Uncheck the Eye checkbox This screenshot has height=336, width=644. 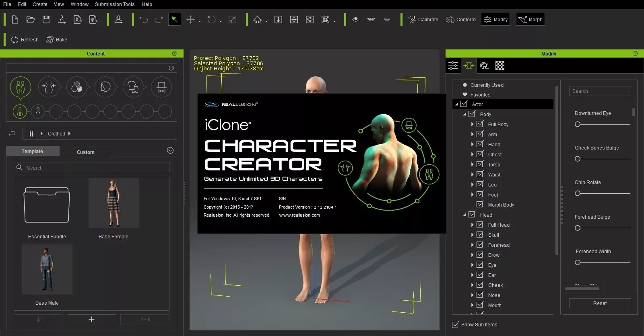tap(480, 264)
